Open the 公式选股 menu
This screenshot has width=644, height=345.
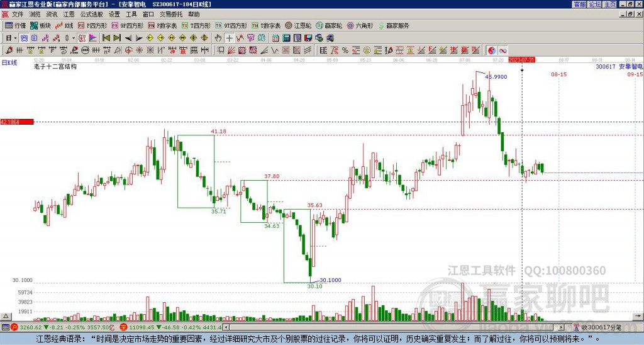coord(92,14)
